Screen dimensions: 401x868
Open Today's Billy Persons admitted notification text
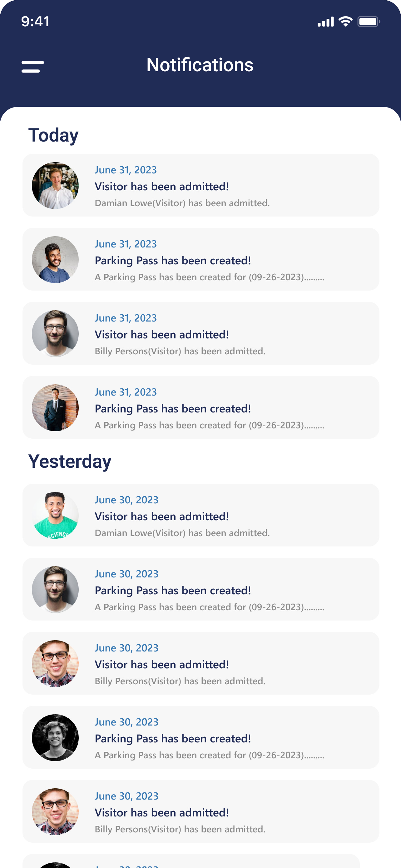[180, 352]
